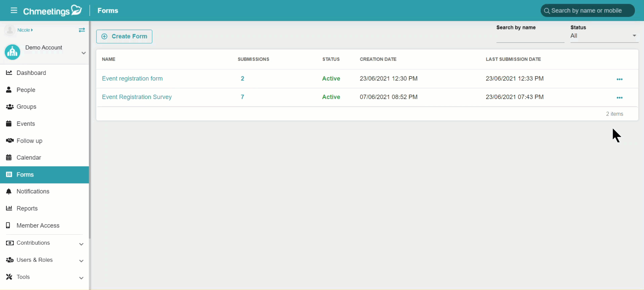Open options for Event registration form

tap(619, 79)
